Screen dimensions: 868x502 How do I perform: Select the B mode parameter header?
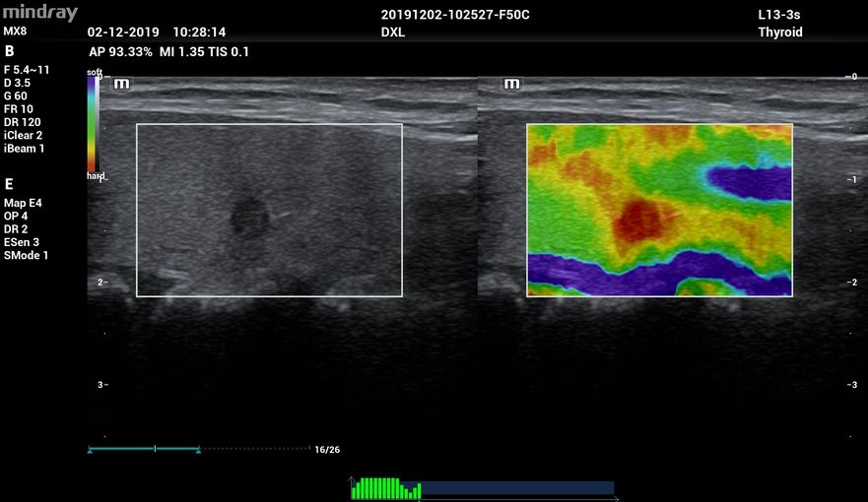pyautogui.click(x=10, y=51)
